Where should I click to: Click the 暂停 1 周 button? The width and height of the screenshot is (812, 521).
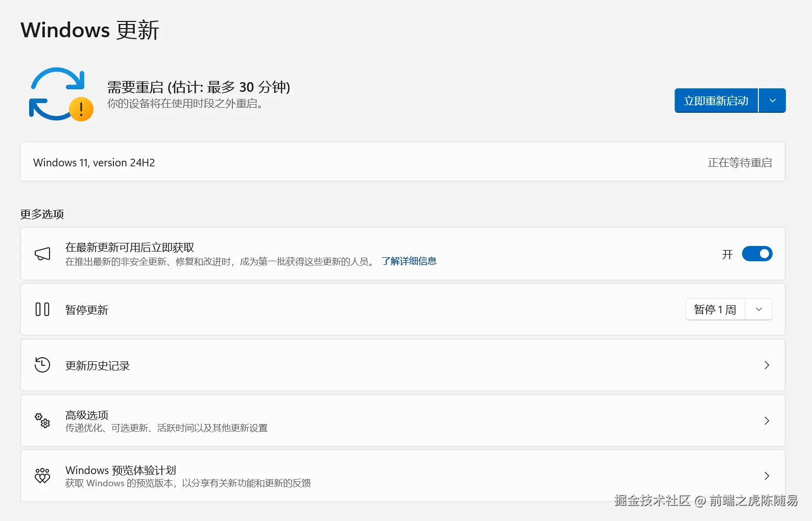(x=715, y=309)
